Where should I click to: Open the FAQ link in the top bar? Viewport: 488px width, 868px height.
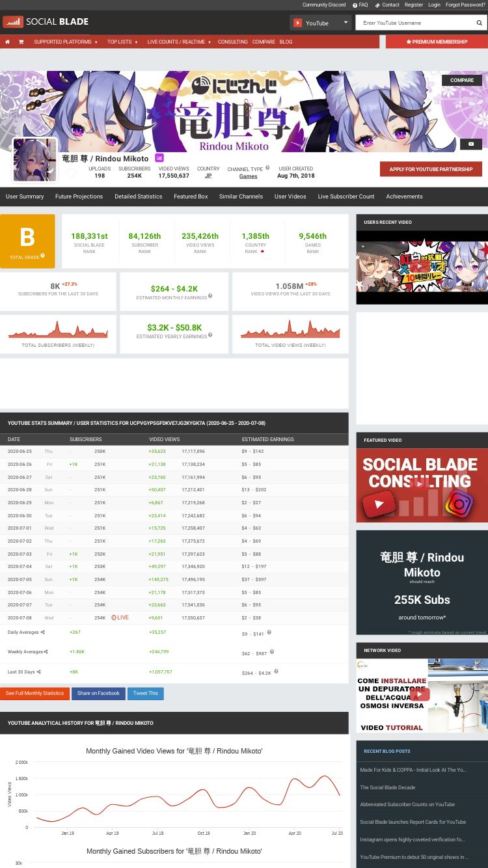(360, 5)
